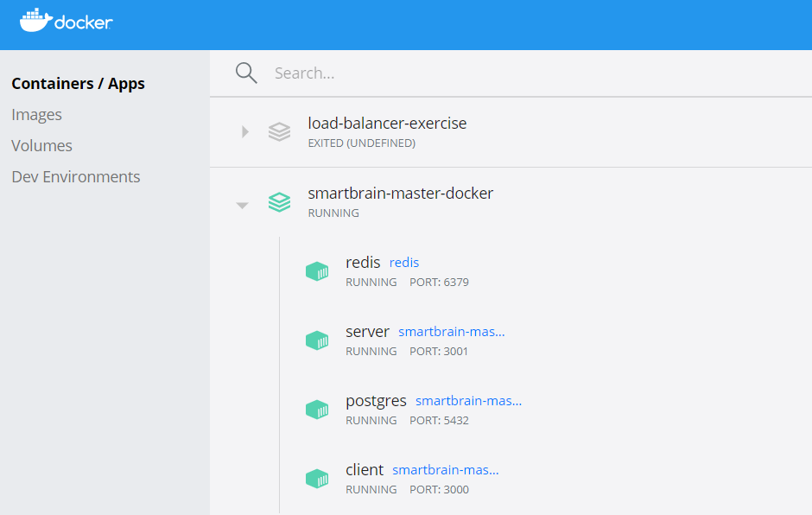This screenshot has height=515, width=812.
Task: Click the client container icon
Action: pyautogui.click(x=317, y=479)
